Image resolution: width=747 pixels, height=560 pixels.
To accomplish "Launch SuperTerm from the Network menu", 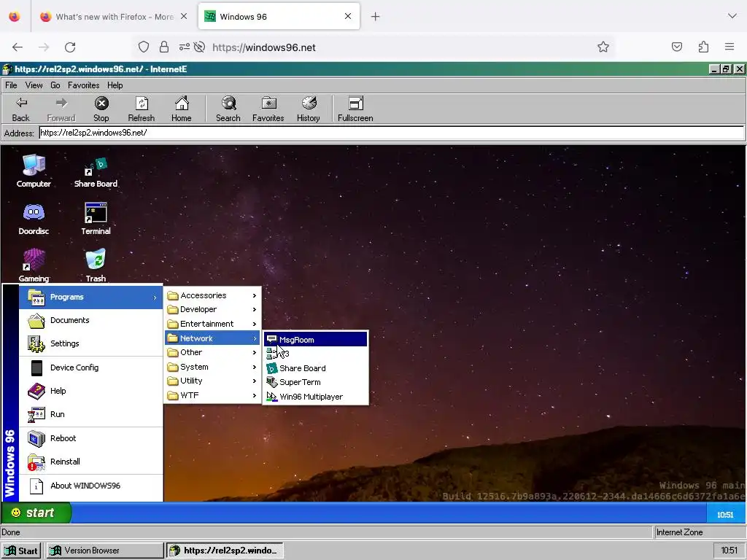I will [x=315, y=382].
